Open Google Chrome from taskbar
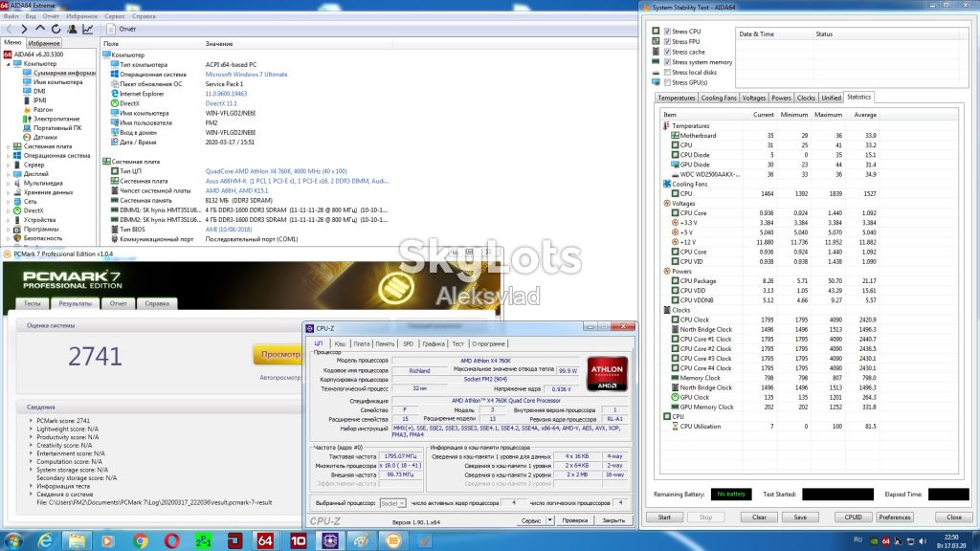Viewport: 980px width, 551px height. pyautogui.click(x=140, y=540)
